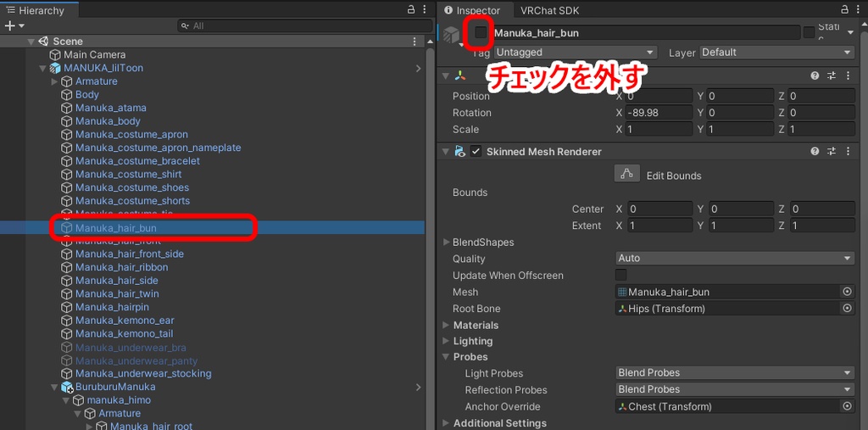The image size is (868, 430).
Task: Click the Hierarchy panel lock icon
Action: (411, 10)
